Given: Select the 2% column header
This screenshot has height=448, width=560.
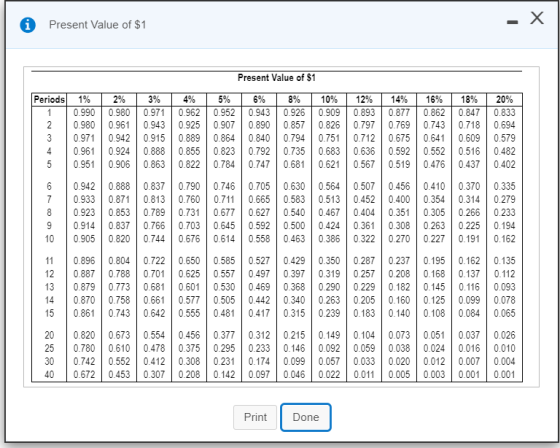Looking at the screenshot, I should (x=119, y=100).
